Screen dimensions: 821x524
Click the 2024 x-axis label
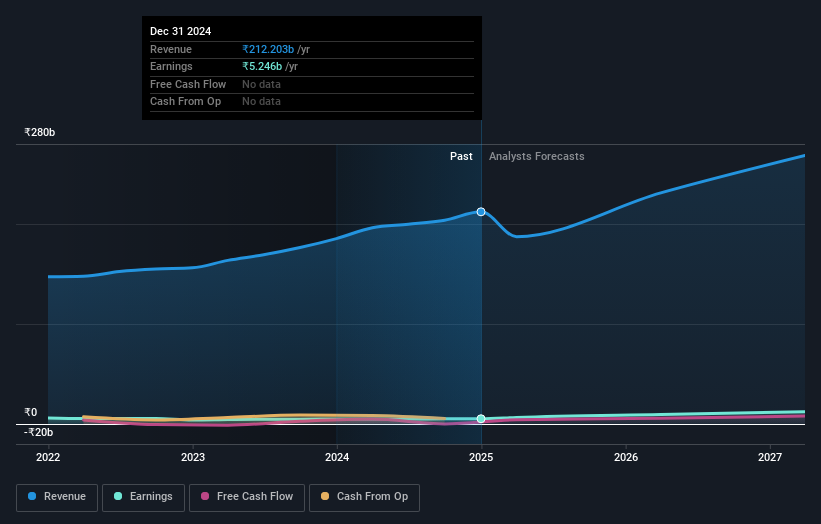[337, 457]
